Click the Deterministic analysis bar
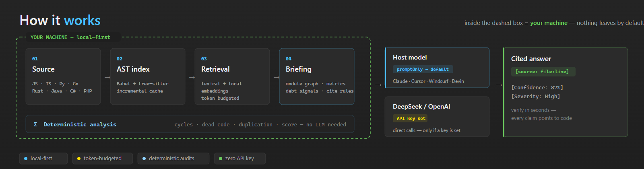 tap(190, 124)
